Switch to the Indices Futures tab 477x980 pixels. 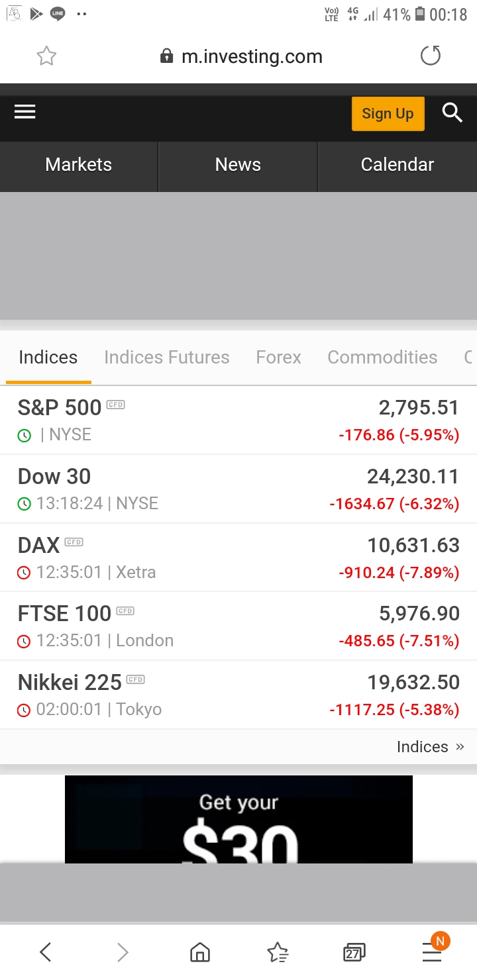(167, 358)
